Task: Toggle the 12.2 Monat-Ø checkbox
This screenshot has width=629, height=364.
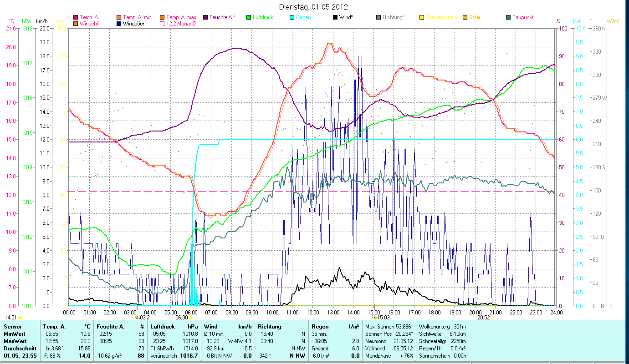Action: (162, 23)
